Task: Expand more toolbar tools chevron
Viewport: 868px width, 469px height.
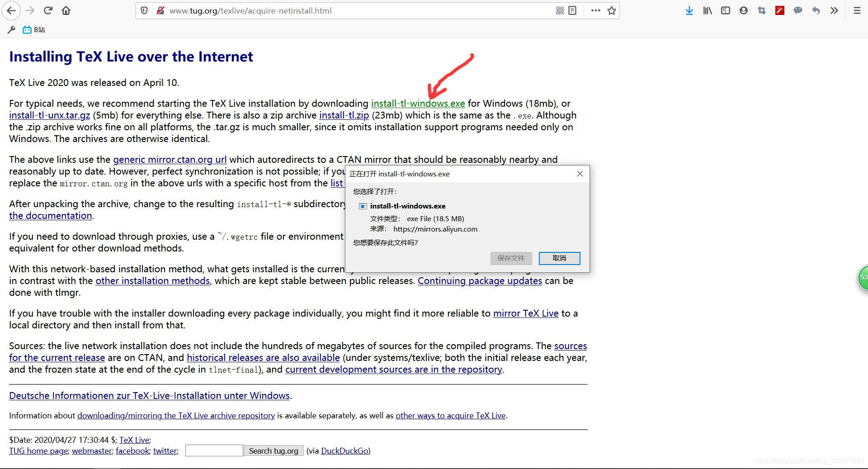Action: (834, 10)
